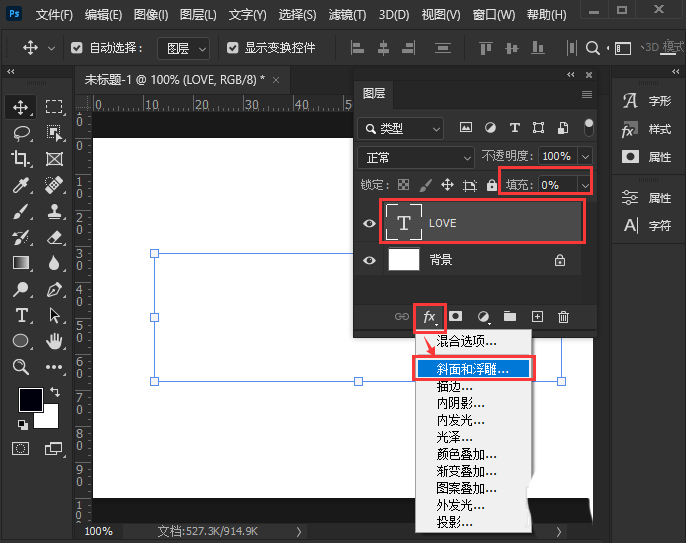Hide the Background layer via eye icon
Viewport: 686px width, 543px height.
click(369, 260)
